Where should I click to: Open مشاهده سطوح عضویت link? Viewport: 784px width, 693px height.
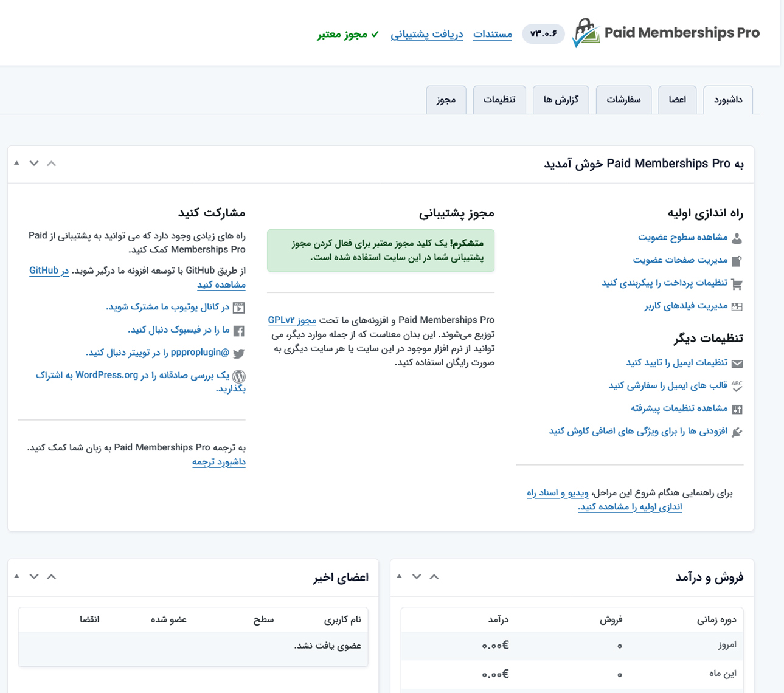click(682, 237)
